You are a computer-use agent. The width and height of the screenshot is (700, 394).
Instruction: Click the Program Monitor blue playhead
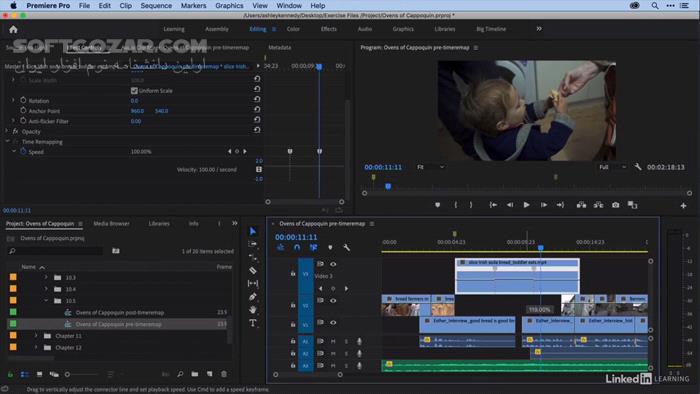388,187
